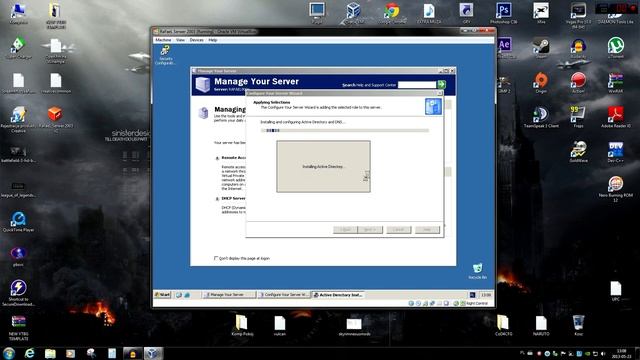Screen dimensions: 640x360
Task: Click the Next button in the wizard
Action: tap(370, 230)
